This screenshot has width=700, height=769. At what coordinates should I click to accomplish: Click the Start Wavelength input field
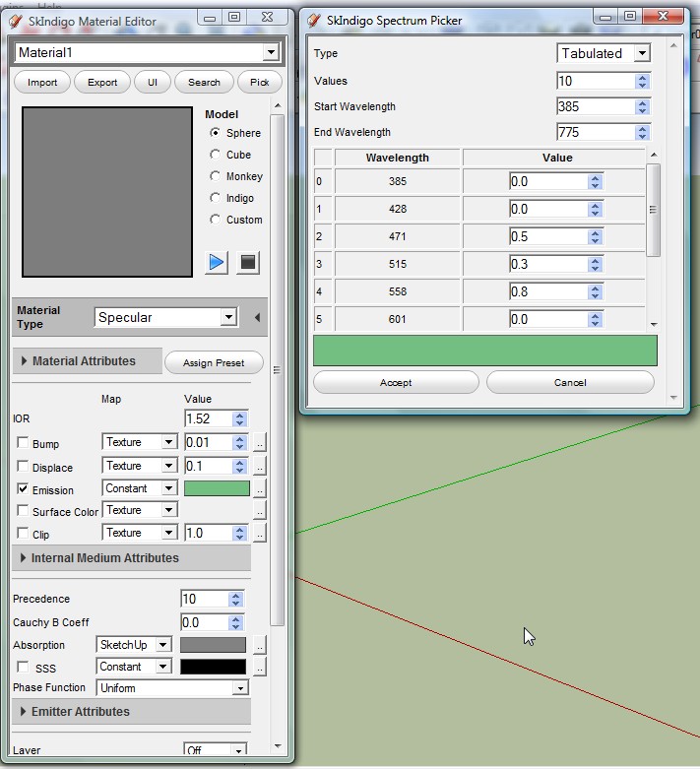tap(595, 106)
